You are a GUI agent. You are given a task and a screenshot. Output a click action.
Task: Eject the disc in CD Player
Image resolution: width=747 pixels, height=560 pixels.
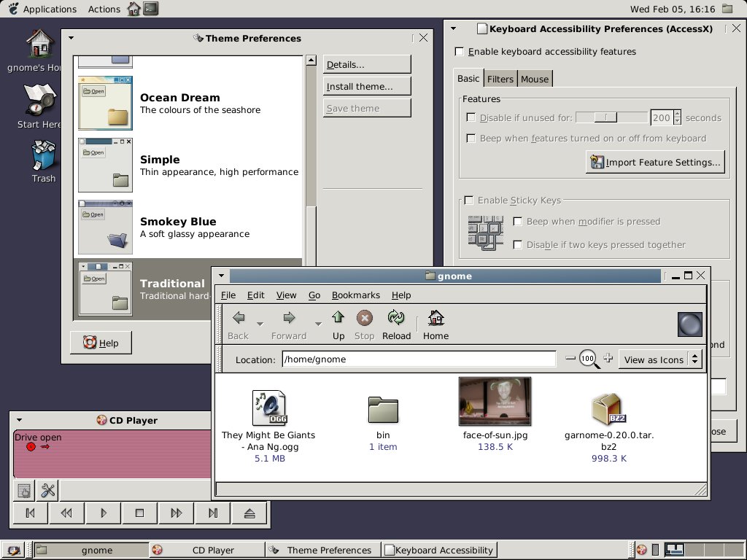click(x=249, y=513)
